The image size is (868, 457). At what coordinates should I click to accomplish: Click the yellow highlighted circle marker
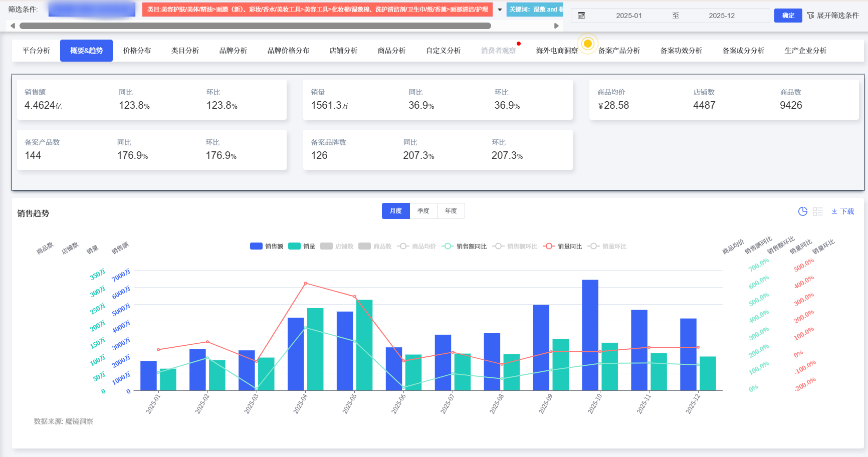coord(588,44)
